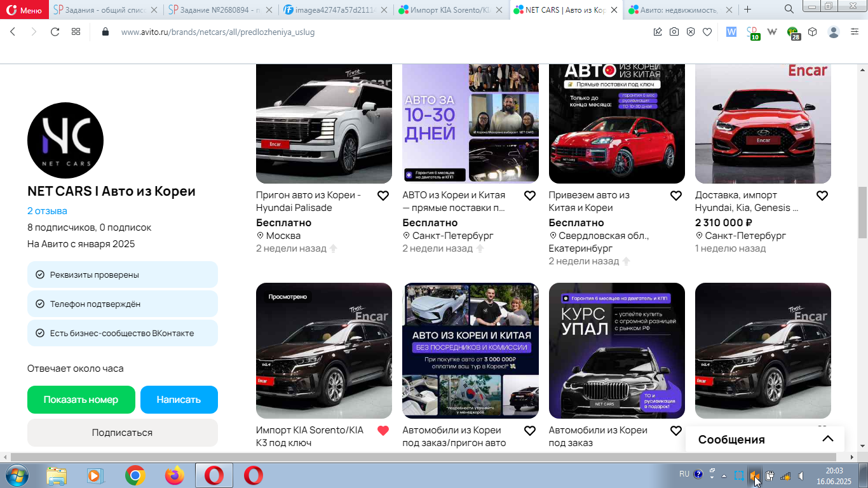Click the blue W extension icon
The image size is (868, 488).
731,32
